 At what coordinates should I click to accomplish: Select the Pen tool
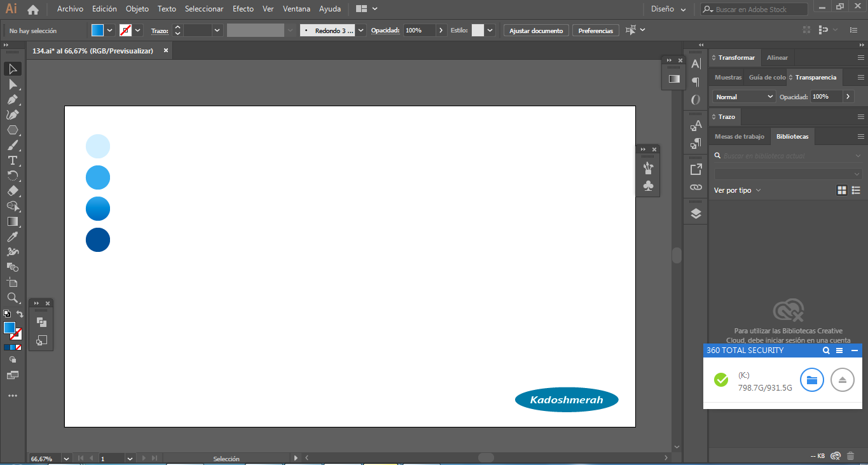(x=12, y=99)
